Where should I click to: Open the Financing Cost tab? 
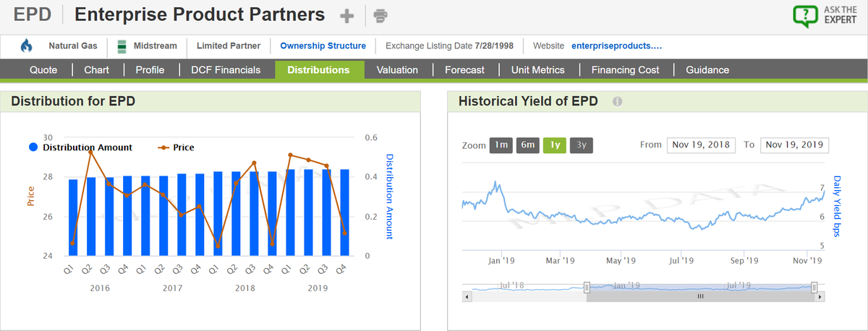point(625,70)
